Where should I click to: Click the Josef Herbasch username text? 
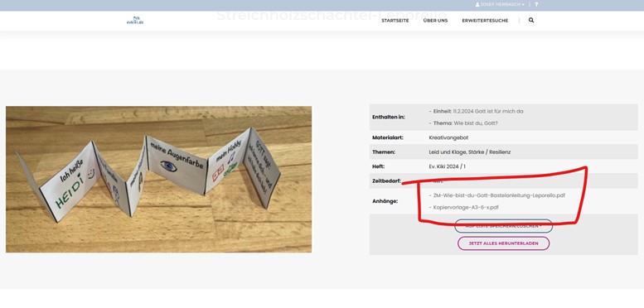tap(501, 4)
